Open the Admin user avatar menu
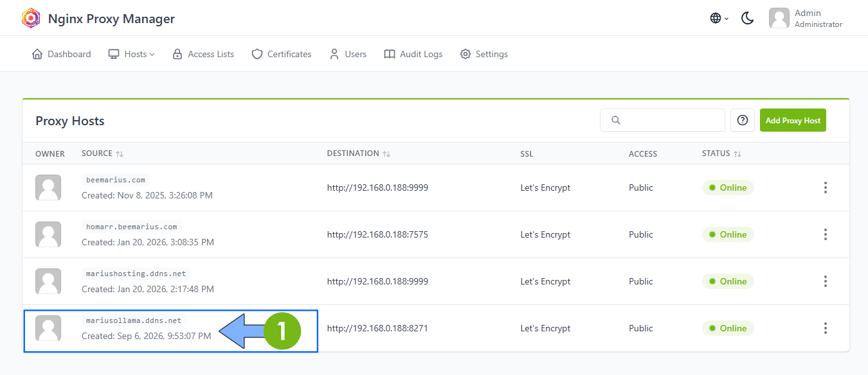Screen dimensions: 868x375 point(779,18)
